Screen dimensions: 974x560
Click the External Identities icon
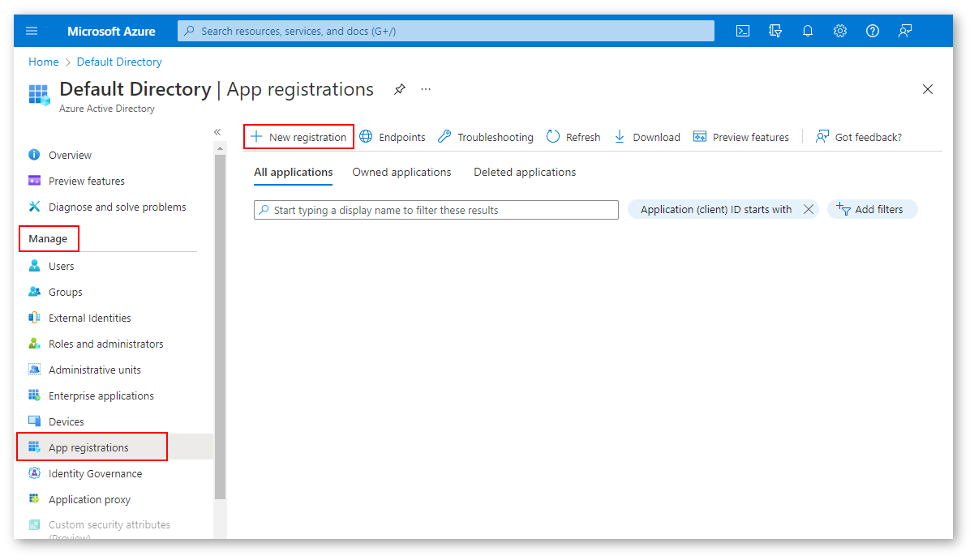tap(34, 318)
